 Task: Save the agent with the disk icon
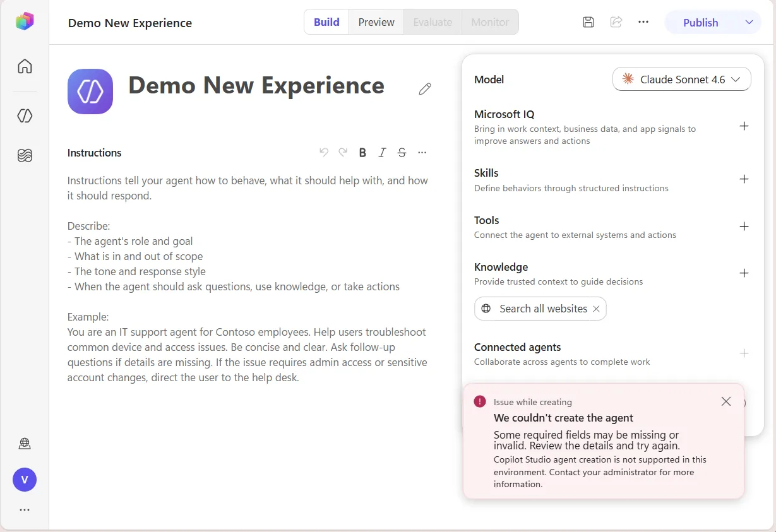[x=588, y=22]
